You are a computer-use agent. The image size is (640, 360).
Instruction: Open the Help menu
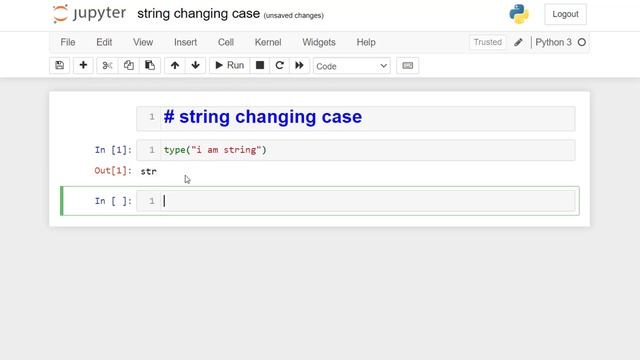tap(366, 42)
